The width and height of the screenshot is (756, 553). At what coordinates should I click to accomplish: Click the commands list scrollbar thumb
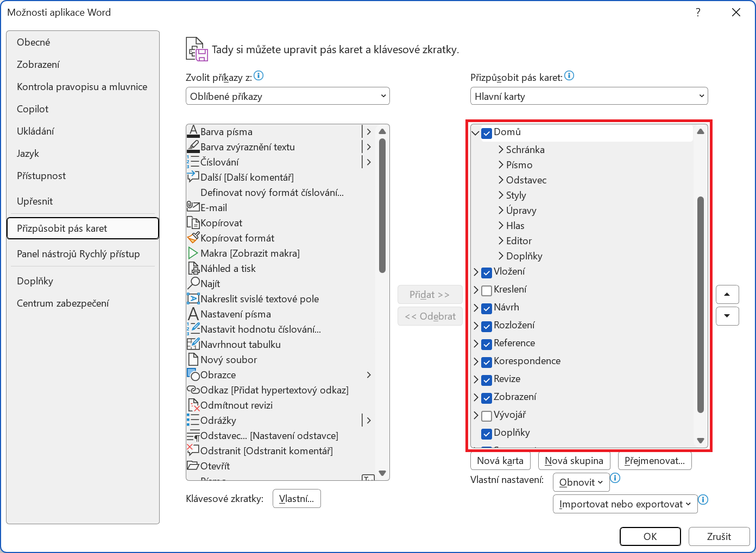click(382, 205)
